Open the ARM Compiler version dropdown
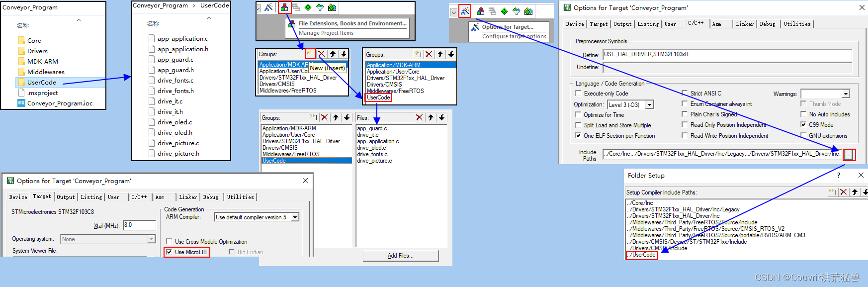This screenshot has height=287, width=868. (295, 217)
